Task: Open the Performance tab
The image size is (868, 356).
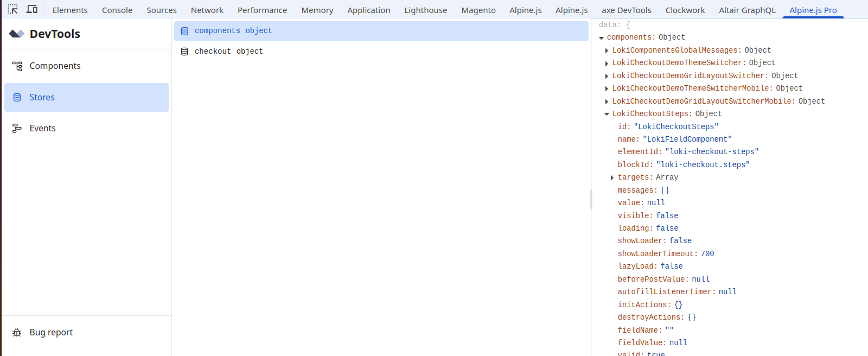Action: (x=262, y=10)
